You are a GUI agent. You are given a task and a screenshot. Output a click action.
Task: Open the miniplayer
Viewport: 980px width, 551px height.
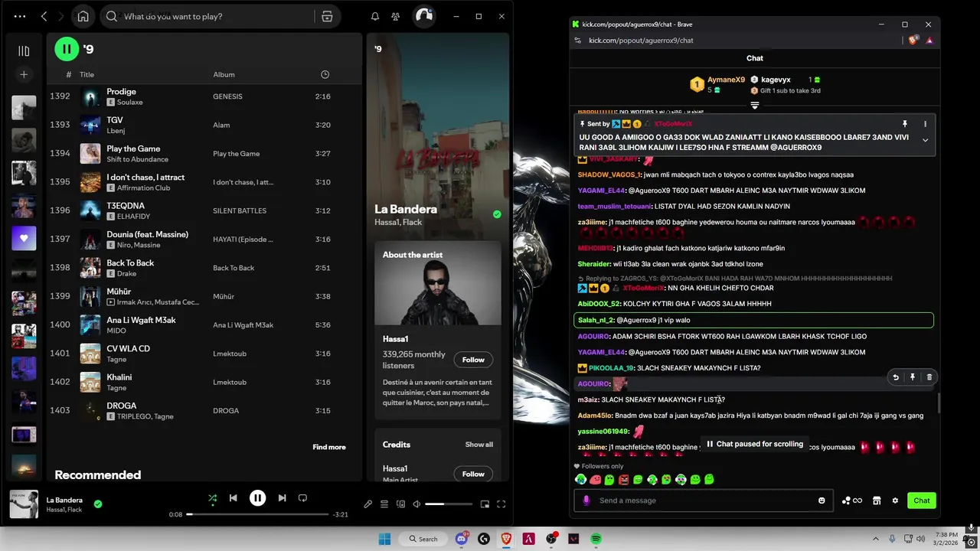point(485,504)
